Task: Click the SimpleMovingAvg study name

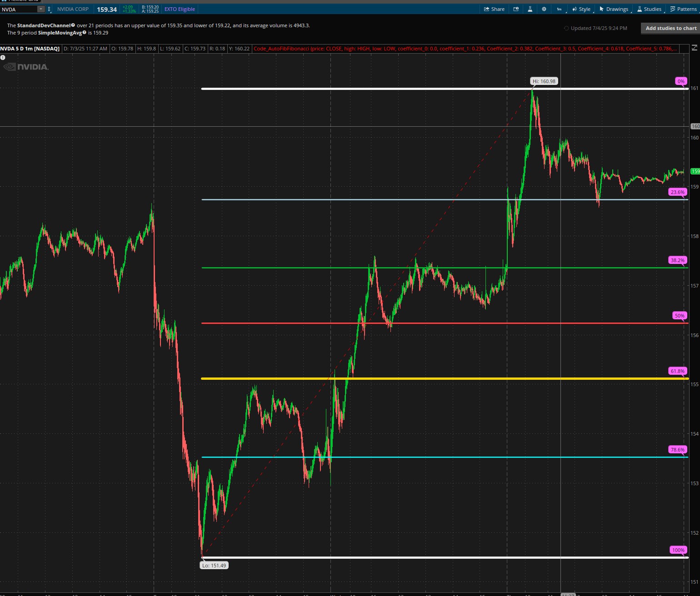Action: tap(60, 33)
